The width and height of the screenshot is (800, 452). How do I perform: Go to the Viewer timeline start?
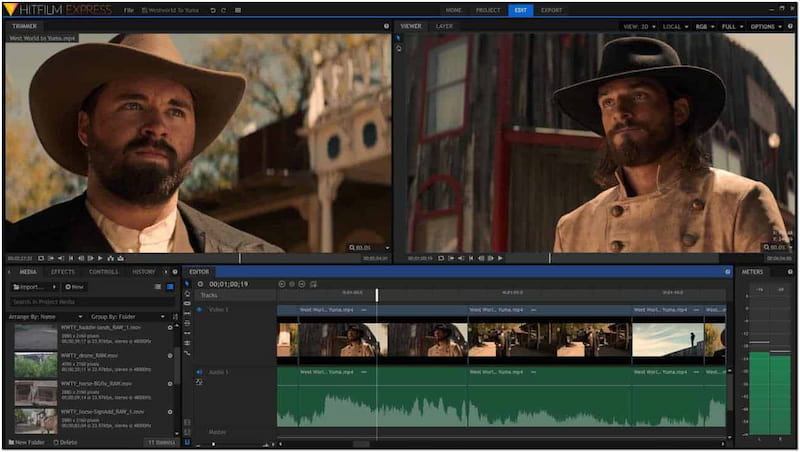tap(471, 259)
